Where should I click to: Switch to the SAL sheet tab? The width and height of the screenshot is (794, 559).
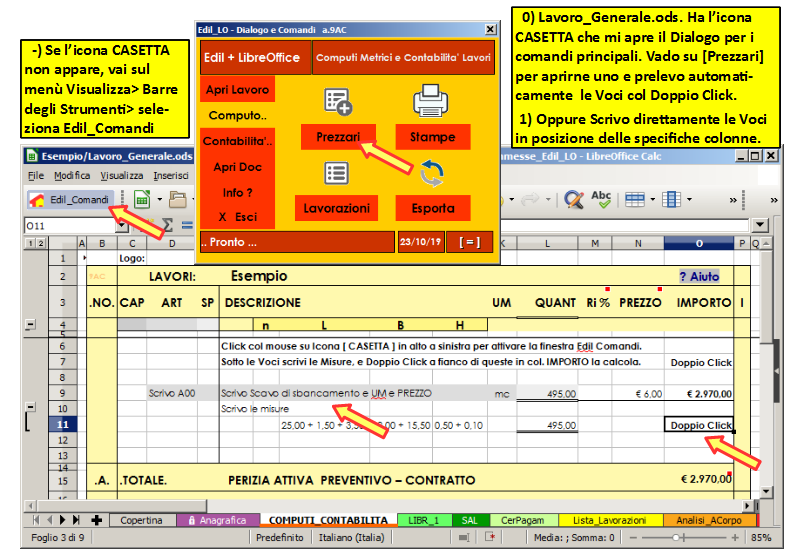[x=469, y=520]
